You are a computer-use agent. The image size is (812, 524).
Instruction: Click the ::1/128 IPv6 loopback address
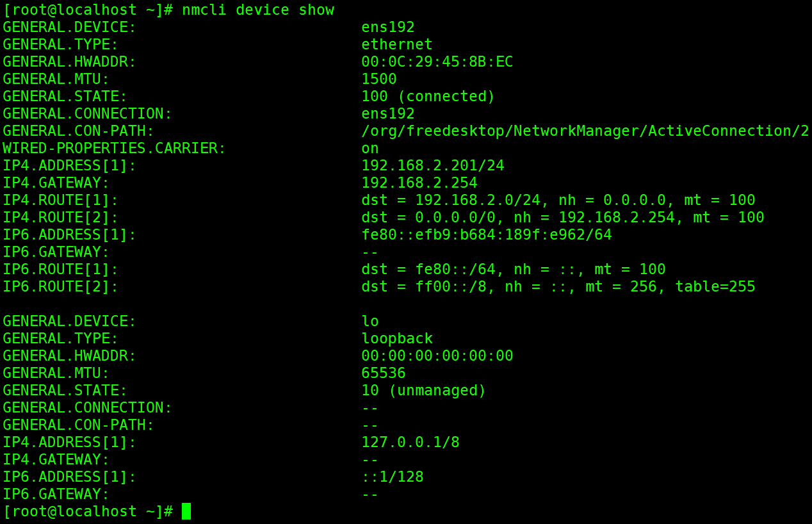pyautogui.click(x=392, y=477)
